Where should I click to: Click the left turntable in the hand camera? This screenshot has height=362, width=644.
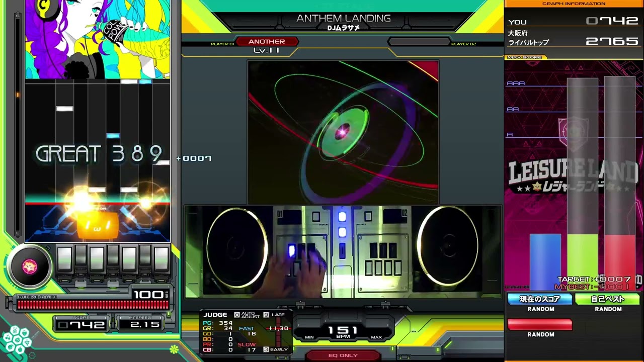tap(237, 248)
